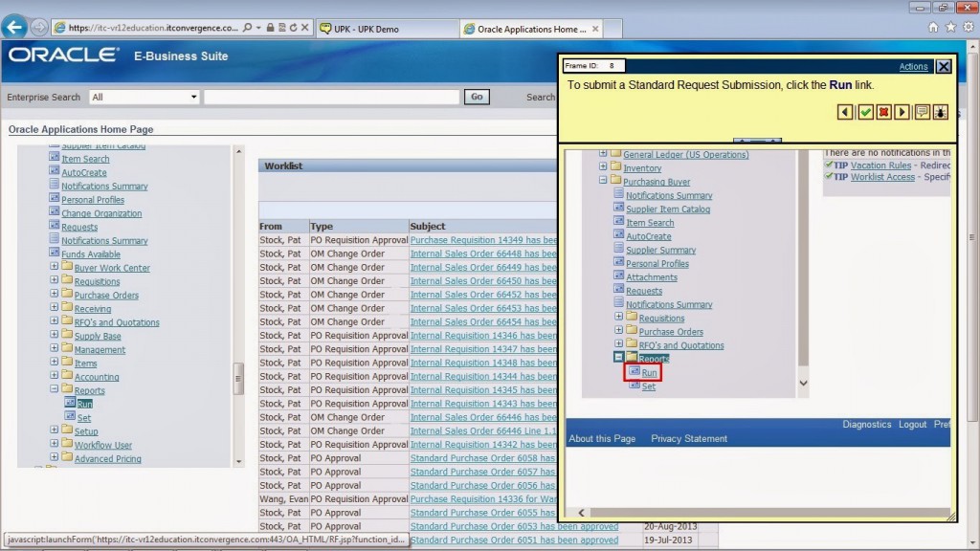
Task: Click the navigator tree scroll-up arrow
Action: pos(238,151)
